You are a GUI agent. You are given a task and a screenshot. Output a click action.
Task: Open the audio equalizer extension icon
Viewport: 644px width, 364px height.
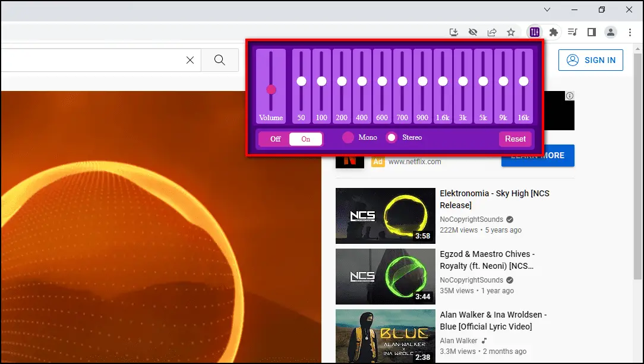point(534,32)
